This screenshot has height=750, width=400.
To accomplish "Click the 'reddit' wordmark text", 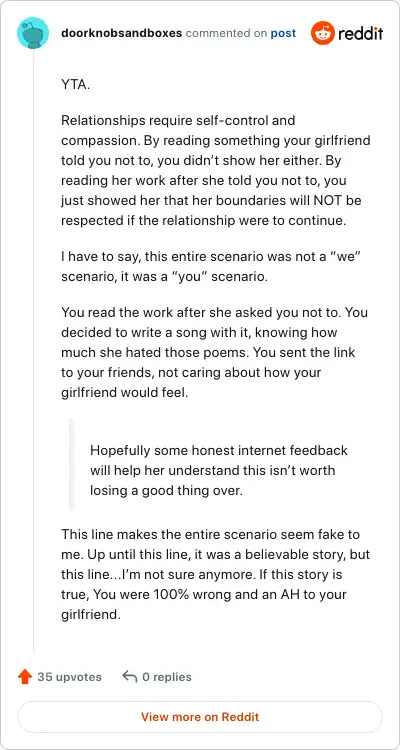I will tap(360, 33).
